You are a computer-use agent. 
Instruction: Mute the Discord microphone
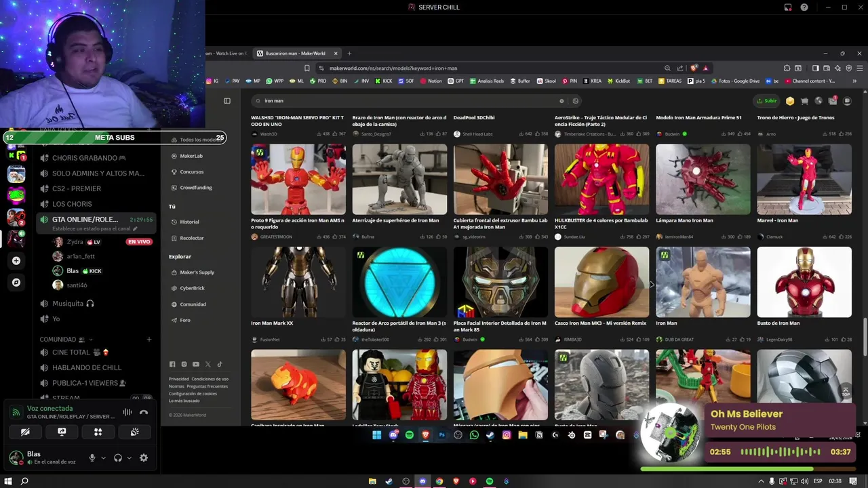[x=92, y=458]
